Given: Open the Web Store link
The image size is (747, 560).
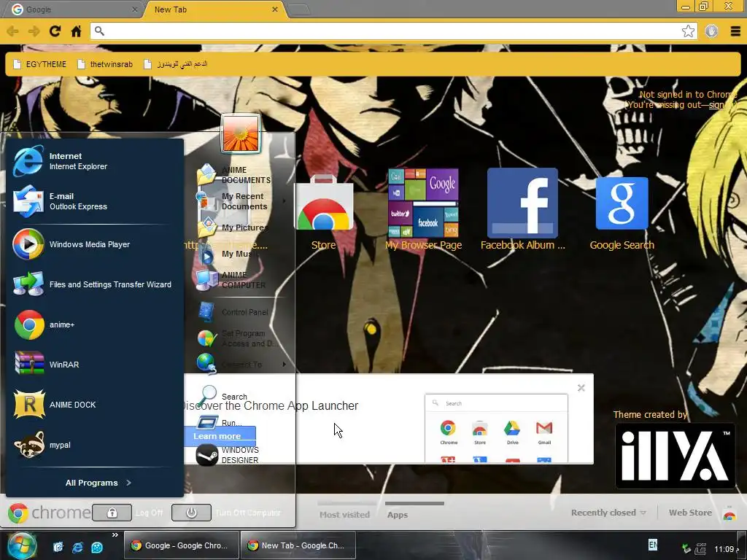Looking at the screenshot, I should click(x=690, y=513).
